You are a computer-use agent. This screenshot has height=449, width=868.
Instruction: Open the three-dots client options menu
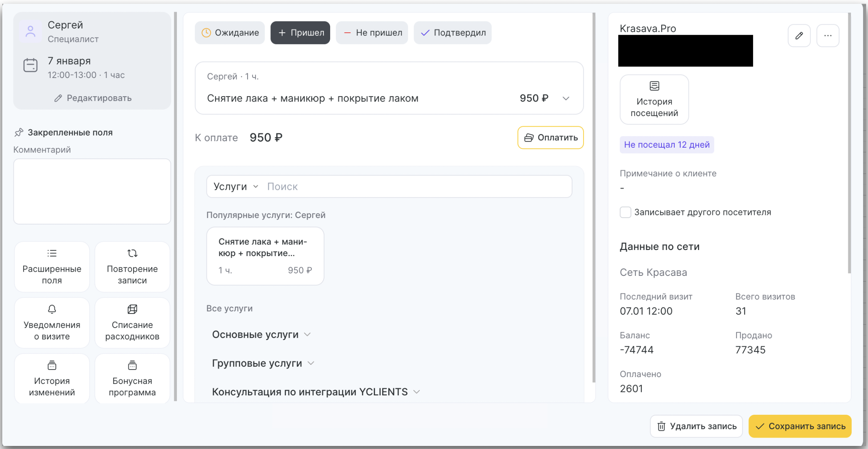(x=828, y=36)
